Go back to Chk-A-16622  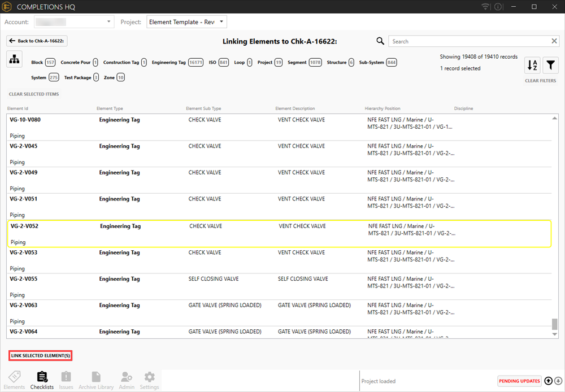37,41
